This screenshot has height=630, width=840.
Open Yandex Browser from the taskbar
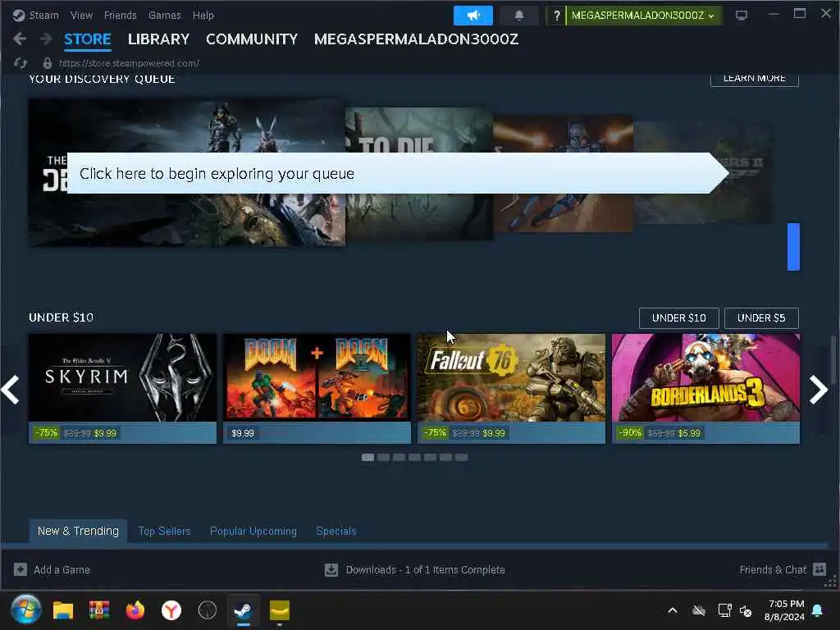pyautogui.click(x=171, y=610)
